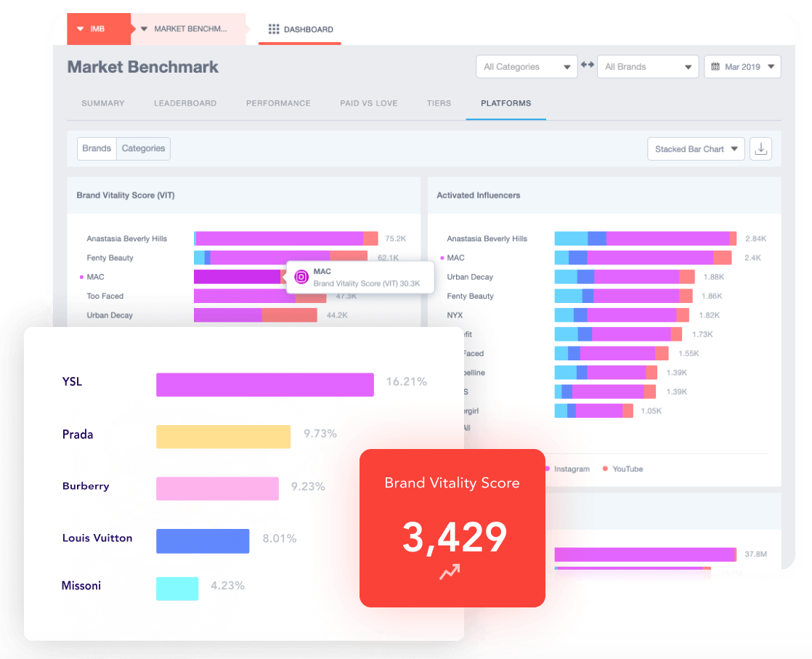Click the red Brand Vitality Score card
The height and width of the screenshot is (659, 812).
452,528
